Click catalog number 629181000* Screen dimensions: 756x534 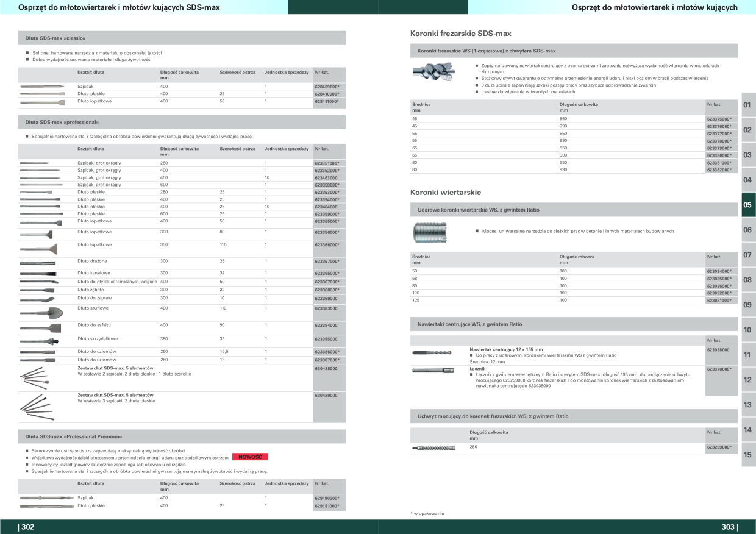pos(327,506)
